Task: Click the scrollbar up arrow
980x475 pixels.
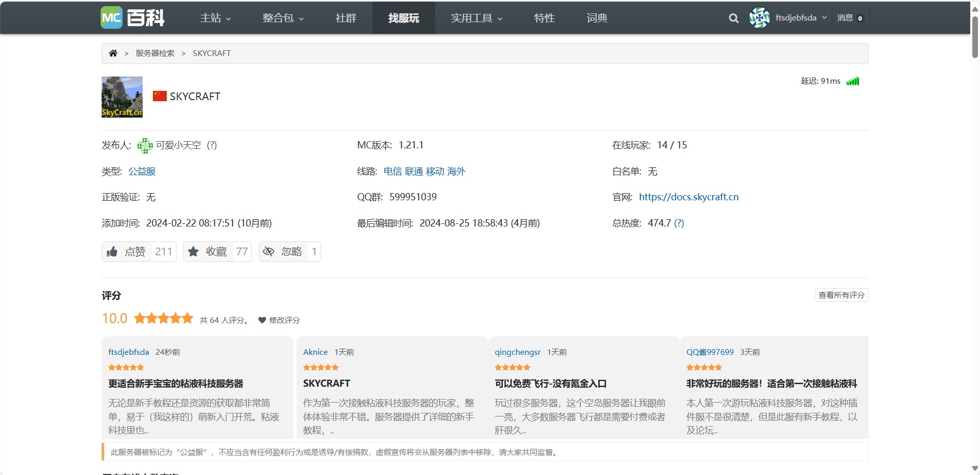Action: [x=975, y=9]
